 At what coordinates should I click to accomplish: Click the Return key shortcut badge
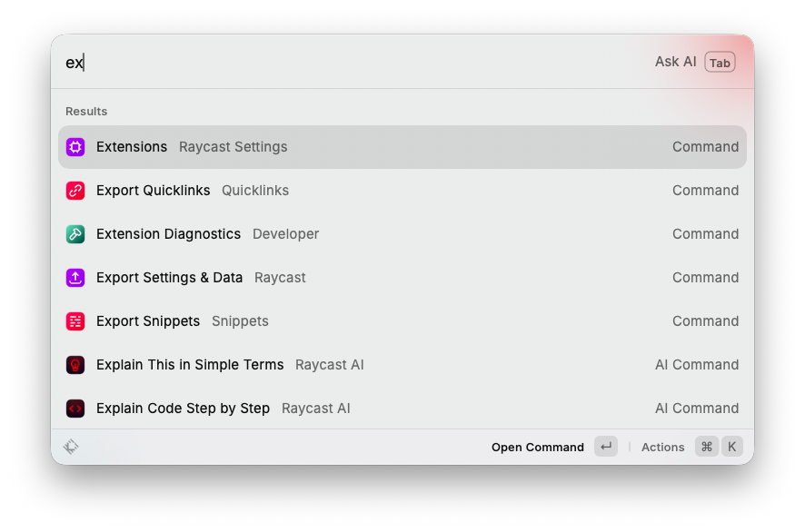point(606,447)
